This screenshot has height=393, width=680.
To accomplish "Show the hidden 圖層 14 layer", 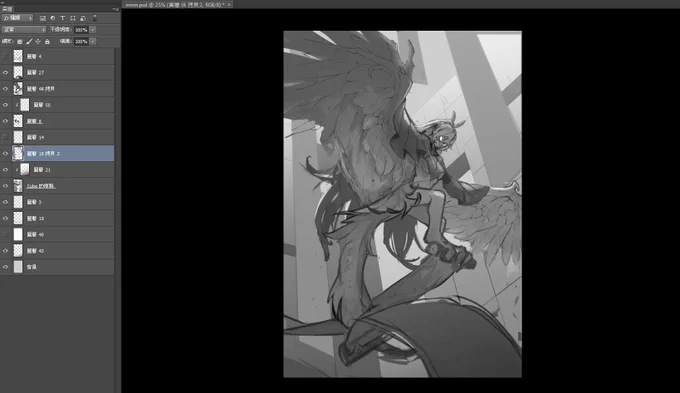I will (5, 137).
